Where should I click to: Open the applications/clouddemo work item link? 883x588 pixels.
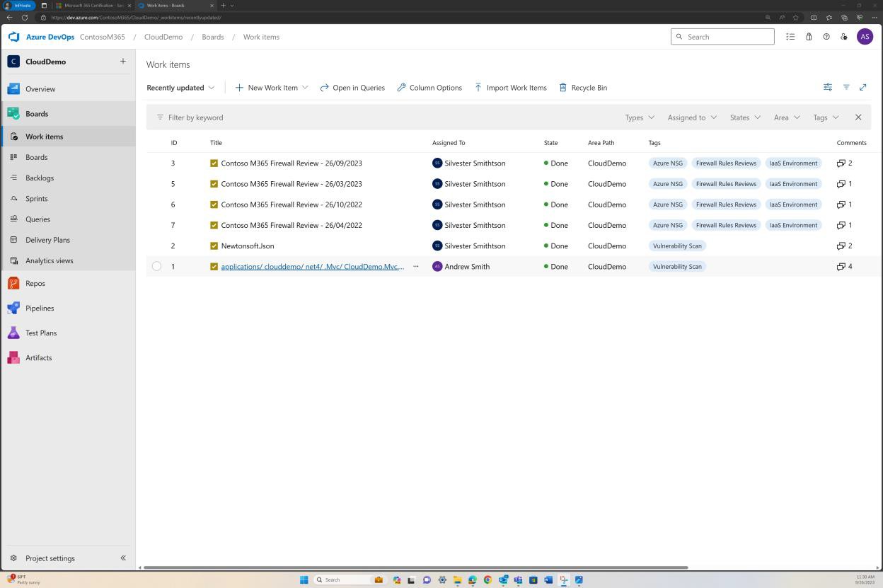click(x=311, y=266)
